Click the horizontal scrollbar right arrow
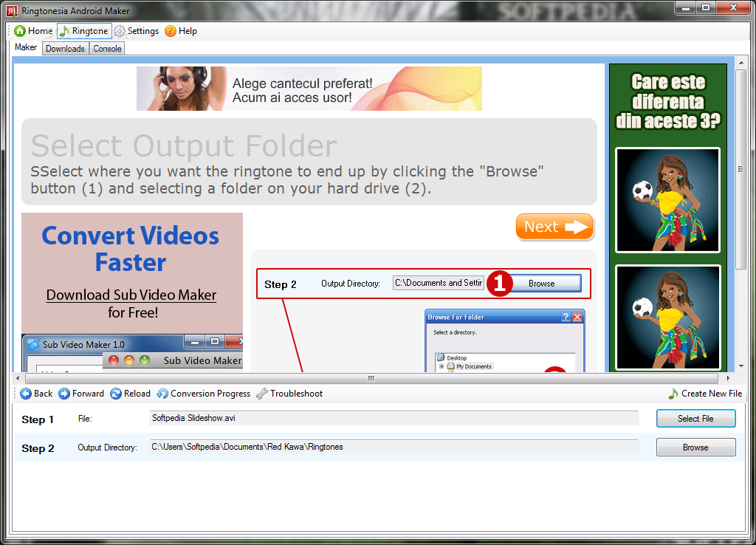756x545 pixels. [x=728, y=378]
